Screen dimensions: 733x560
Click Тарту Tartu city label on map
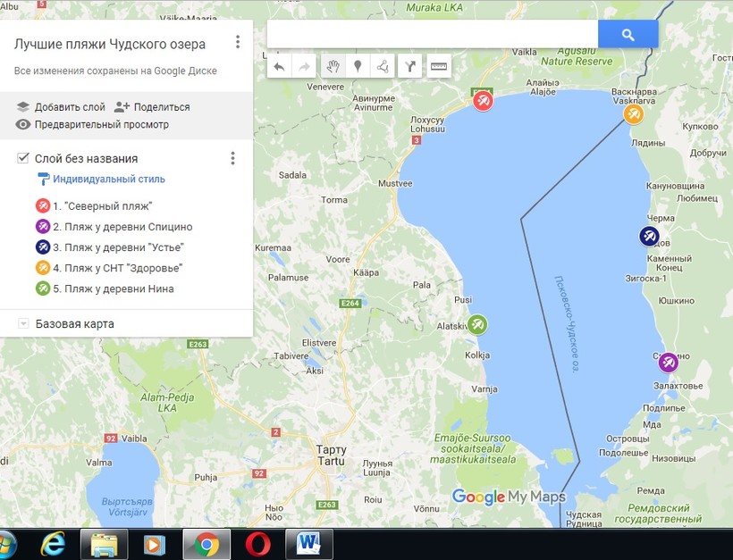click(331, 456)
